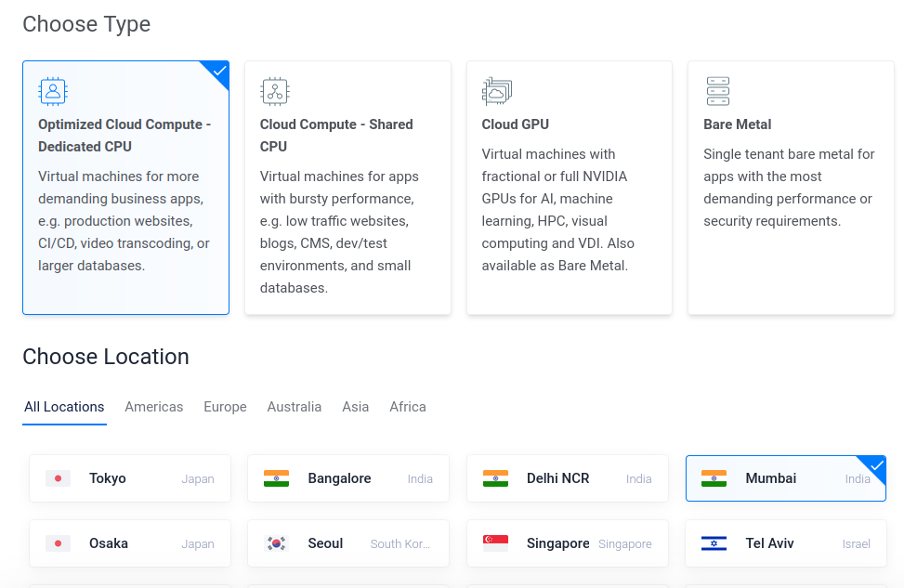Click the Israel flag beside Tel Aviv
Screen dimensions: 904x588
[x=714, y=543]
